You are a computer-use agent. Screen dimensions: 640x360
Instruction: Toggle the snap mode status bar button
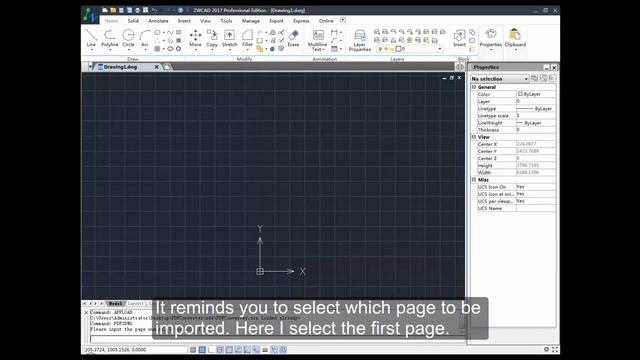(193, 349)
